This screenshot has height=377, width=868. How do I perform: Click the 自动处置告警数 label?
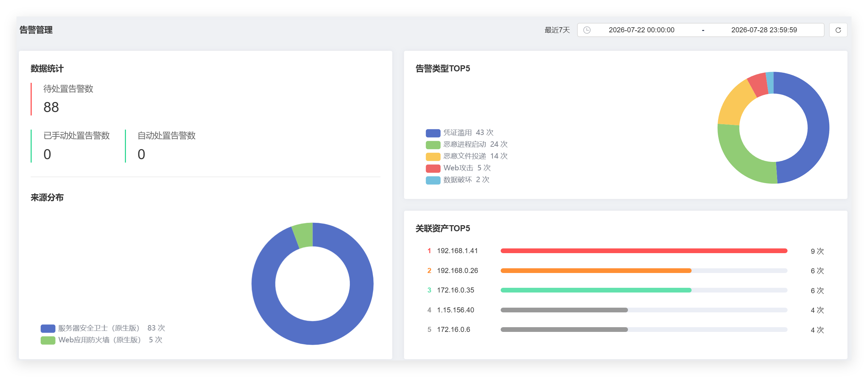click(166, 135)
